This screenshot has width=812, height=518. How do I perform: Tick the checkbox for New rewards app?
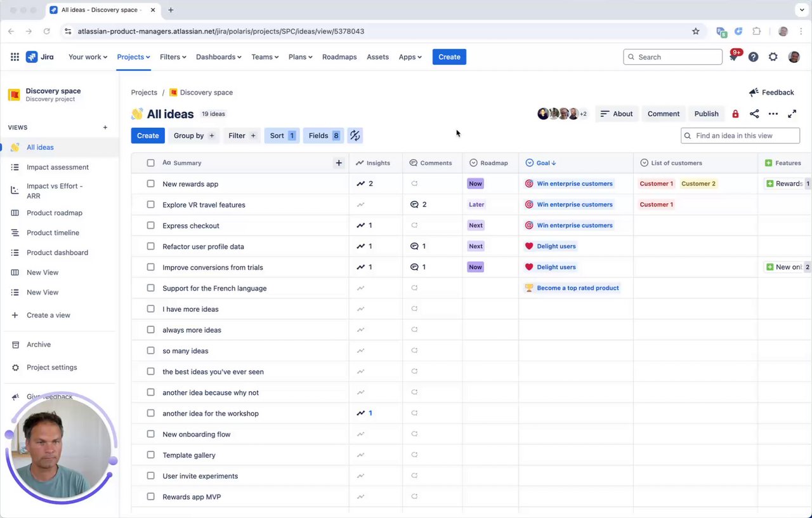pos(150,183)
